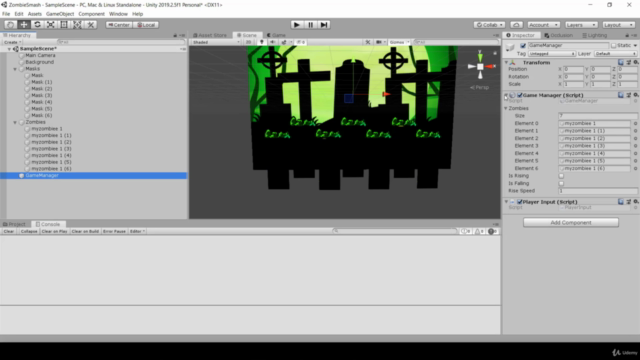Collapse the Masks group
Screen dimensions: 640x360
15,69
